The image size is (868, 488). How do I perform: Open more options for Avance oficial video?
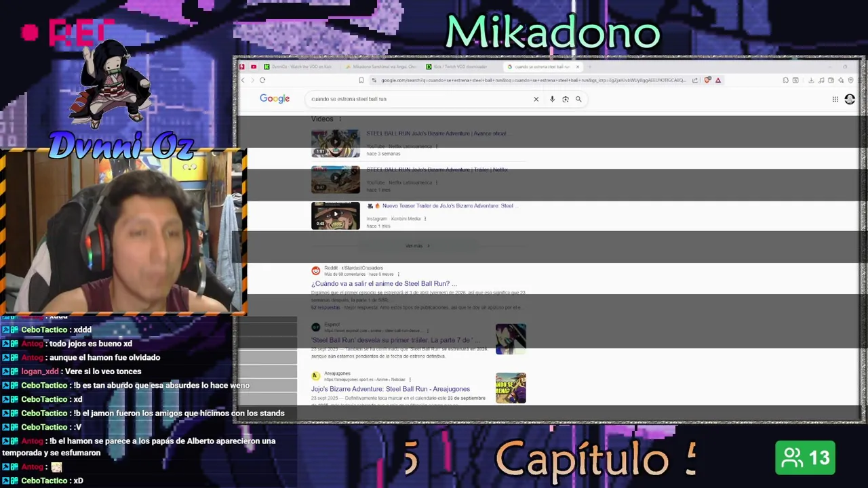tap(436, 146)
